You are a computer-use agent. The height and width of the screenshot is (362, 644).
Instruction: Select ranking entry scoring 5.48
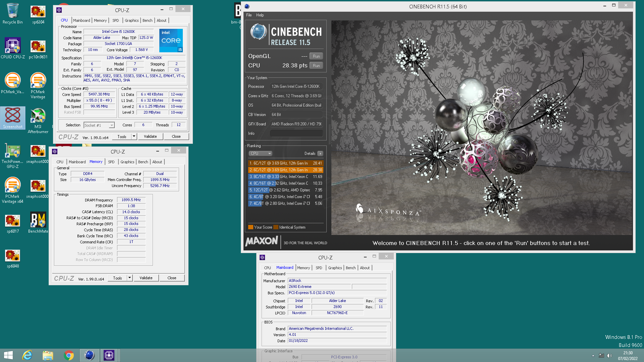coord(286,197)
